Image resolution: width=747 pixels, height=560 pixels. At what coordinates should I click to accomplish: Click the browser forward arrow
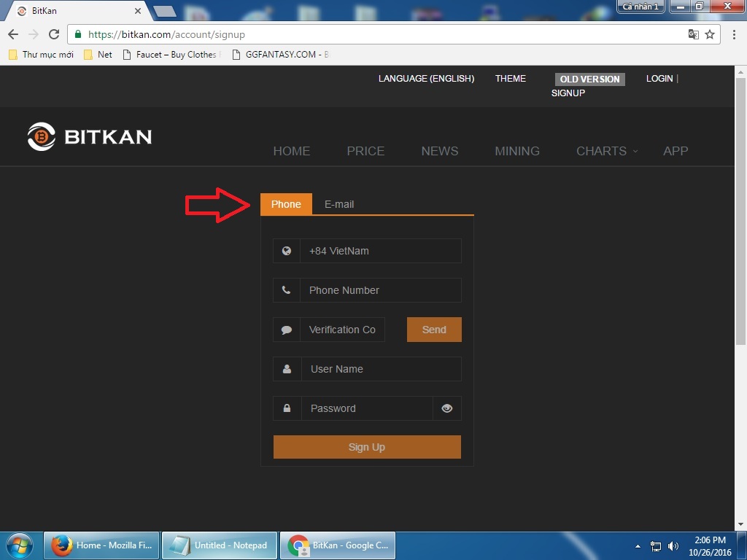pos(34,34)
